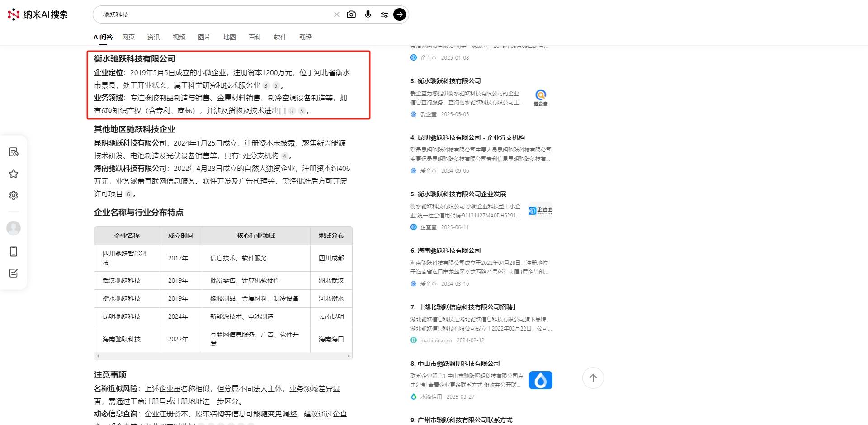This screenshot has height=425, width=868.
Task: Click heading 注意事项
Action: pyautogui.click(x=110, y=375)
